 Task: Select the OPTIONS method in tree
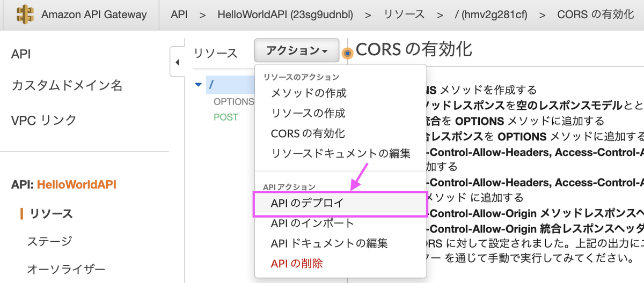(233, 101)
